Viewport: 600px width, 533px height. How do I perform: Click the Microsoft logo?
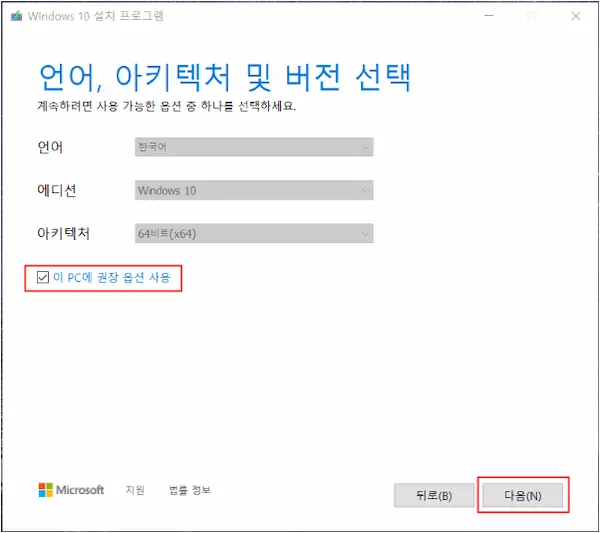pyautogui.click(x=71, y=490)
